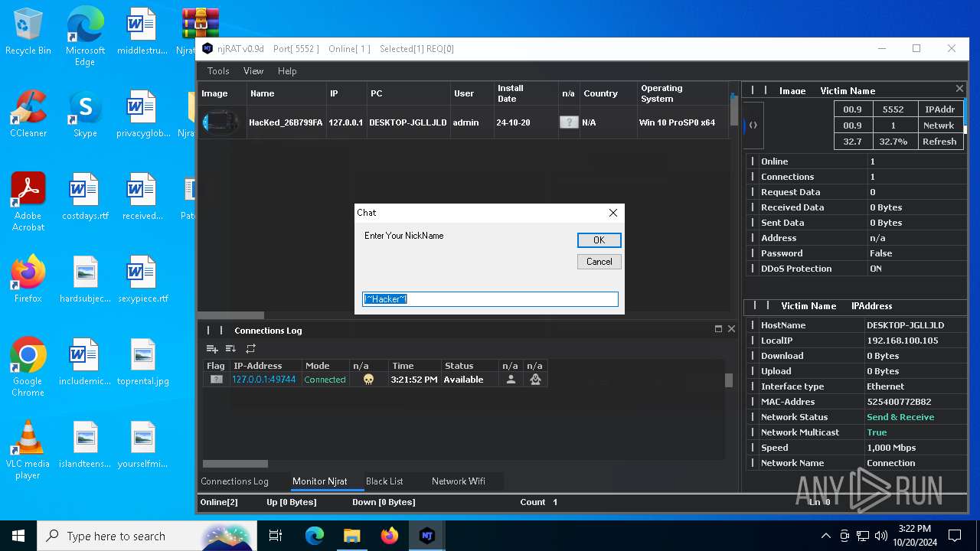Click the sort-list icon in Connections Log
Screen dimensions: 980x551
[230, 349]
